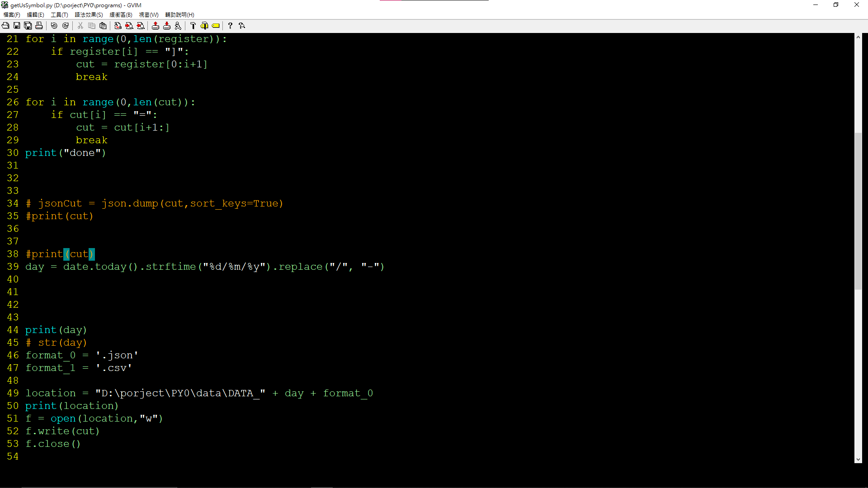The height and width of the screenshot is (488, 868).
Task: Click 'if cut[i] == "=":' line 27
Action: pyautogui.click(x=104, y=115)
